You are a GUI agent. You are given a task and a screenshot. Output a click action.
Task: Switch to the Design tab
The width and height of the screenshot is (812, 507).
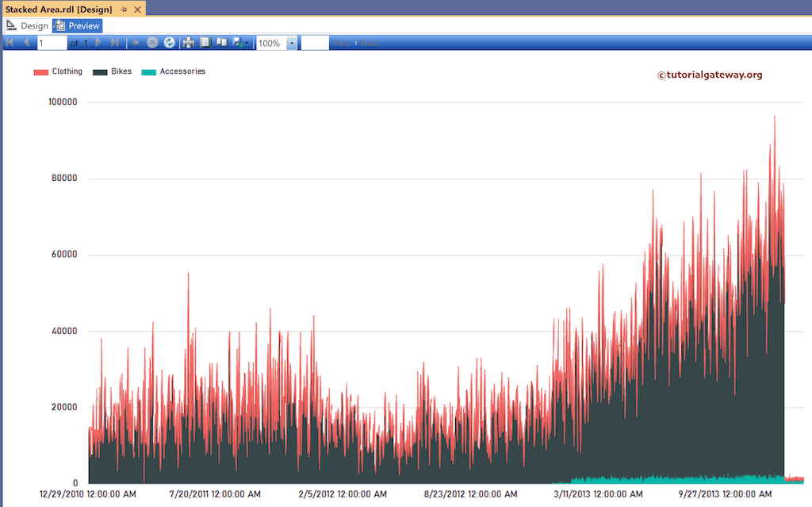(28, 25)
